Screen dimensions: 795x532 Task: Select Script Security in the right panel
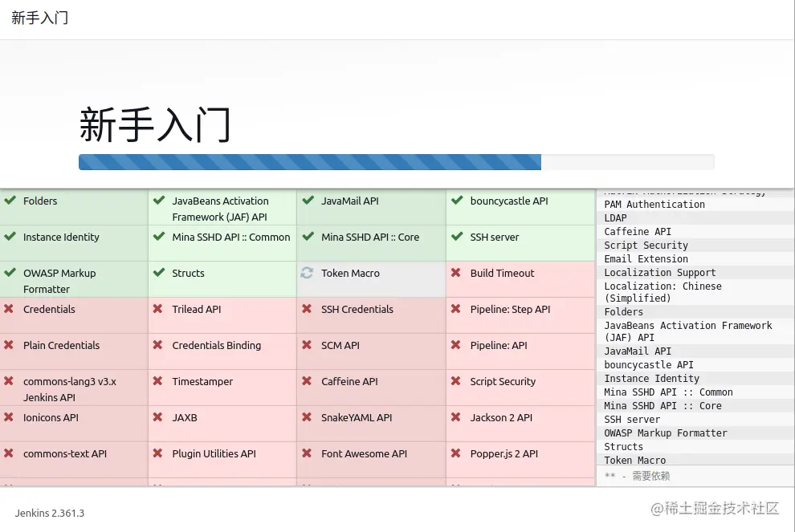[646, 245]
